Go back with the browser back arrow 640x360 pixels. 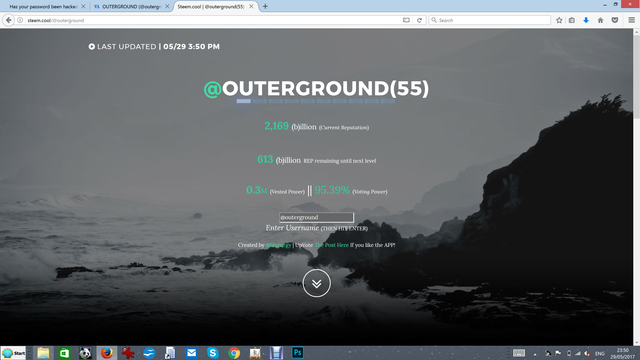(x=9, y=20)
